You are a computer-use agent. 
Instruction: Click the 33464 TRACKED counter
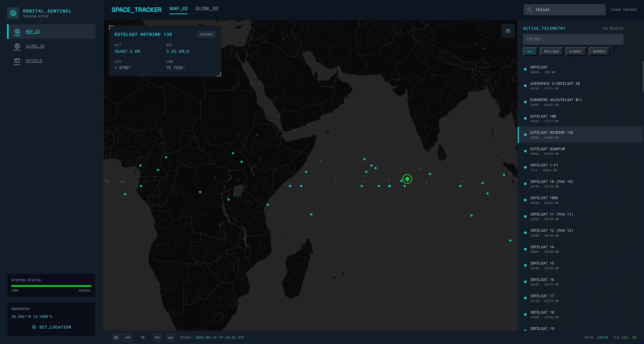[x=623, y=10]
